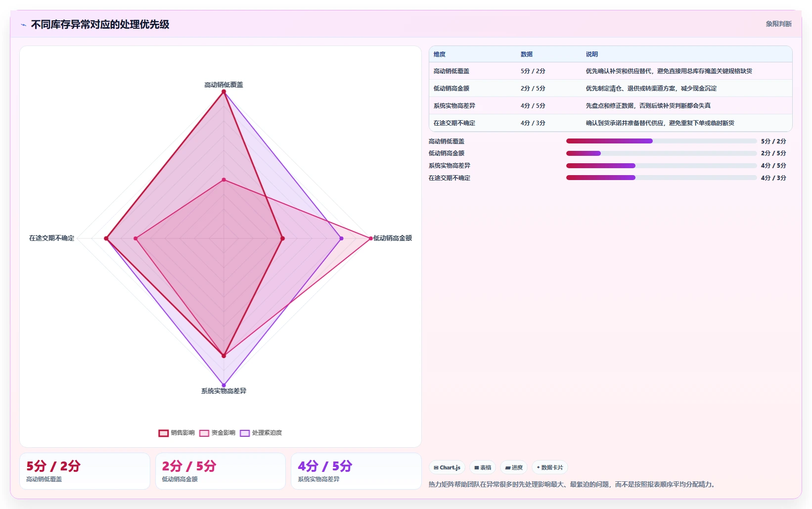Viewport: 812px width, 509px height.
Task: Click radar axis label 低动销高金额
Action: pyautogui.click(x=393, y=238)
